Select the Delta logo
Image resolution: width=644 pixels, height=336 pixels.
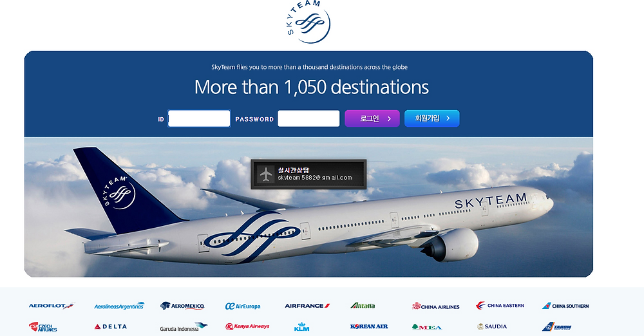(111, 326)
